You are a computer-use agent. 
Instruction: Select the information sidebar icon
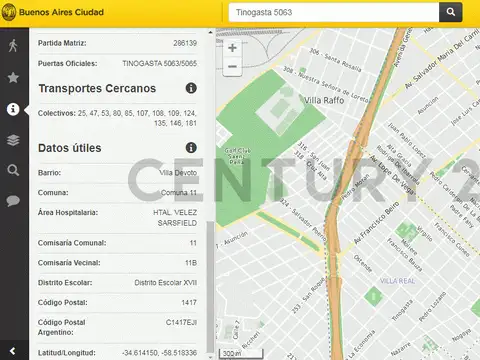point(13,109)
